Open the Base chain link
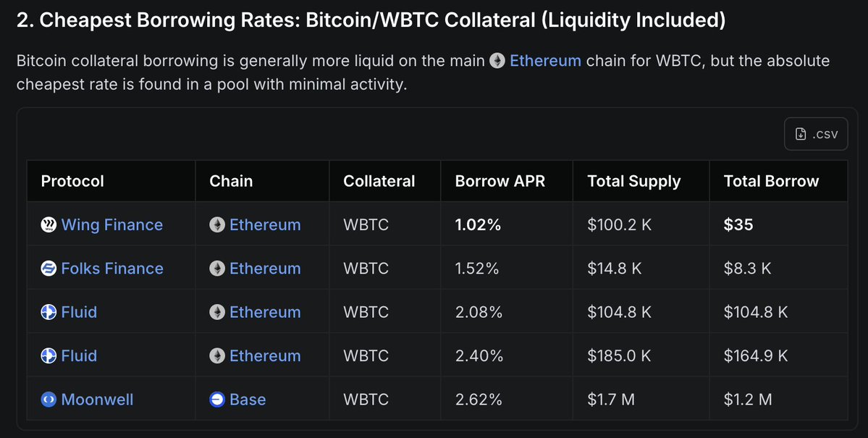Viewport: 868px width, 438px height. 248,400
